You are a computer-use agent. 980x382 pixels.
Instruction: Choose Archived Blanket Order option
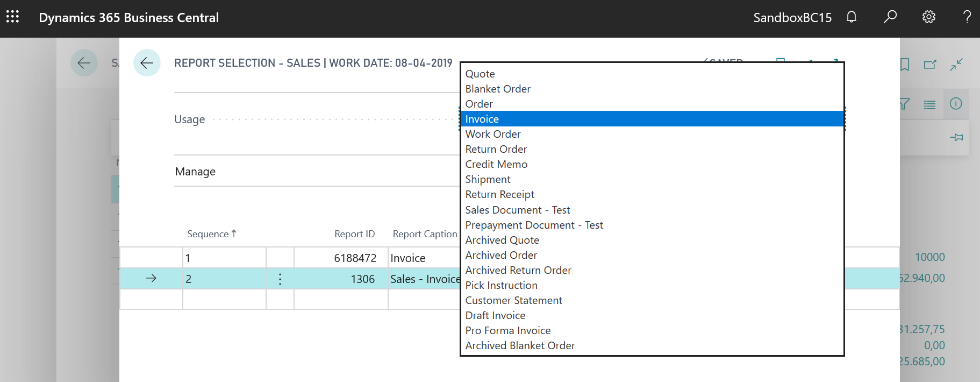[652, 345]
